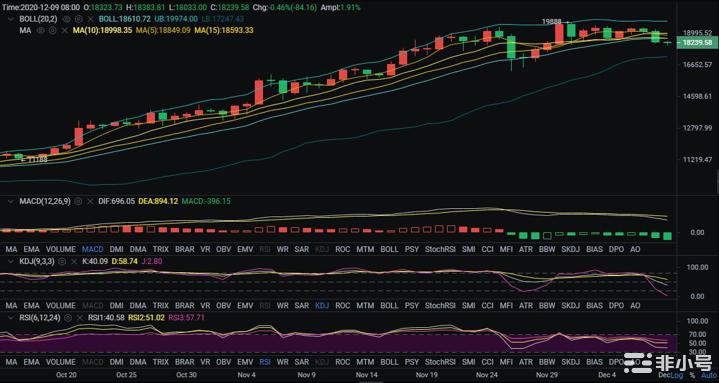The image size is (719, 383).
Task: Click the 11188 low price marker
Action: [x=37, y=160]
